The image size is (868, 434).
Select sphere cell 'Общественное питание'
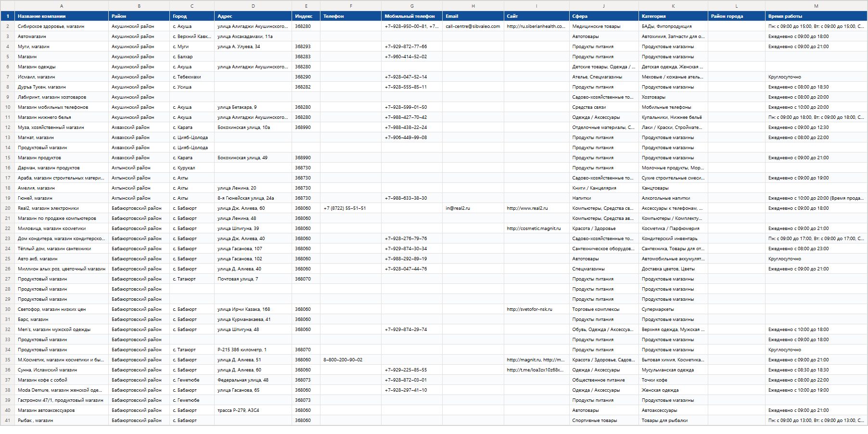[x=604, y=380]
